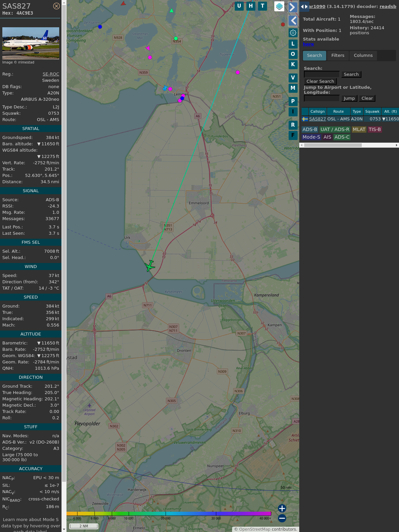Focus the aircraft Search text field
The height and width of the screenshot is (532, 399).
pyautogui.click(x=322, y=74)
